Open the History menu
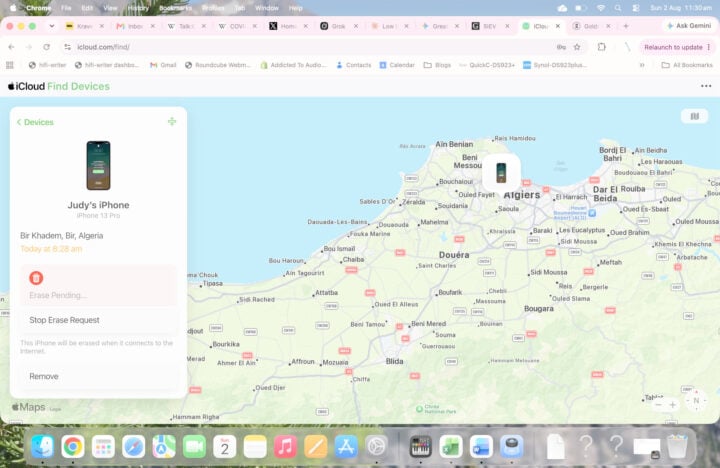 click(138, 8)
